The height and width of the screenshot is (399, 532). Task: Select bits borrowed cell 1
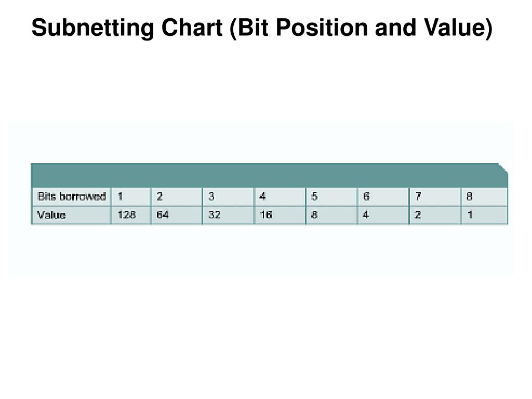tap(130, 197)
